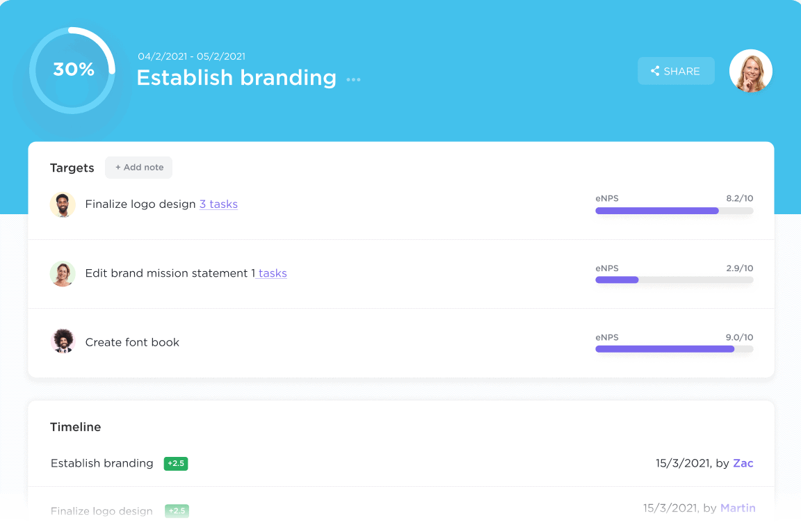Open the ellipsis menu beside Establish branding
Image resolution: width=801 pixels, height=532 pixels.
(x=353, y=79)
